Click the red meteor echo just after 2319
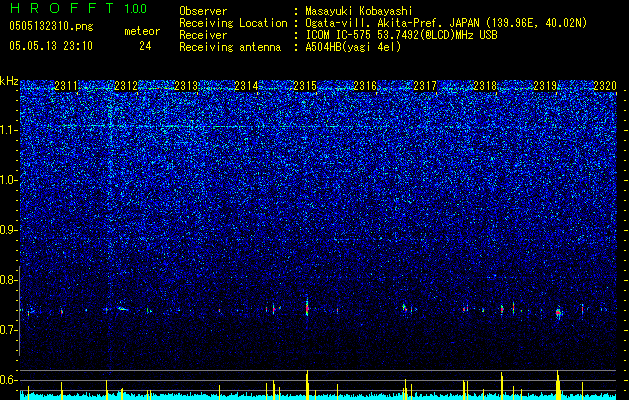This screenshot has height=400, width=629. pos(558,312)
